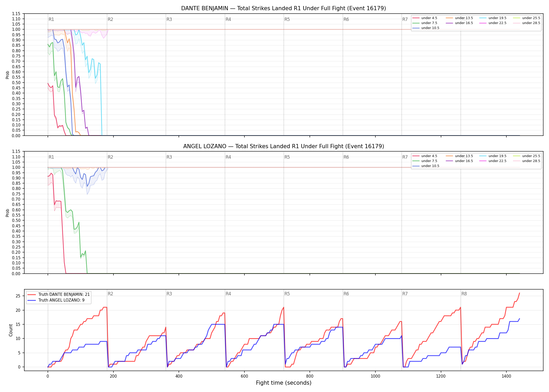This screenshot has width=549, height=392.
Task: Click the Count axis tick label 20
Action: tap(18, 310)
